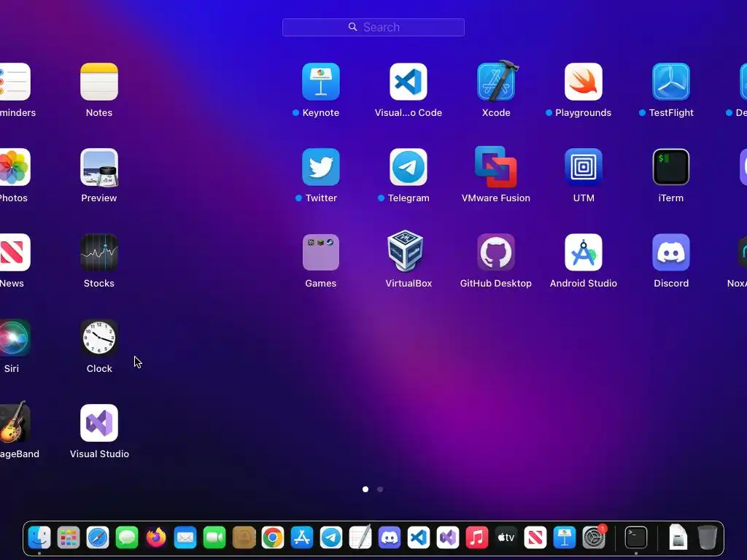
Task: Open Discord in the Dock
Action: pos(390,537)
